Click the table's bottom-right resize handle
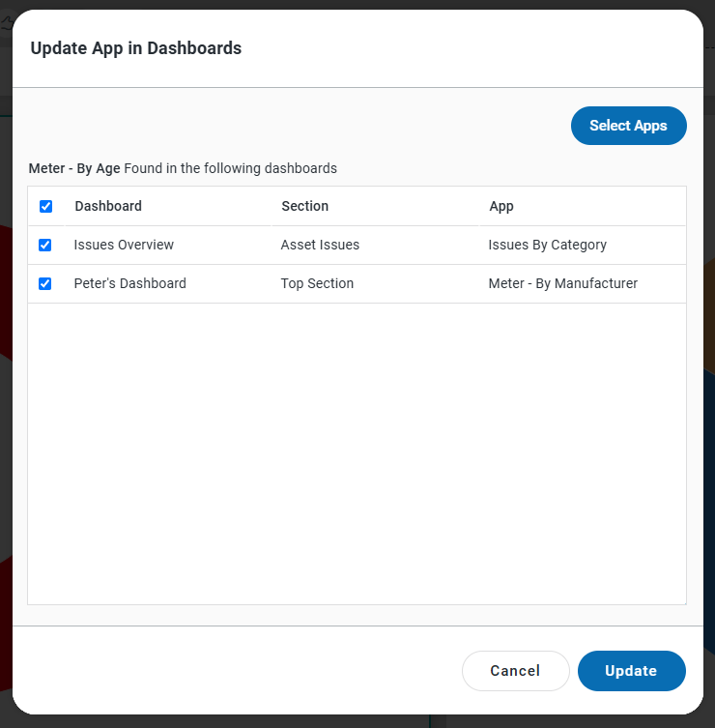 point(683,601)
